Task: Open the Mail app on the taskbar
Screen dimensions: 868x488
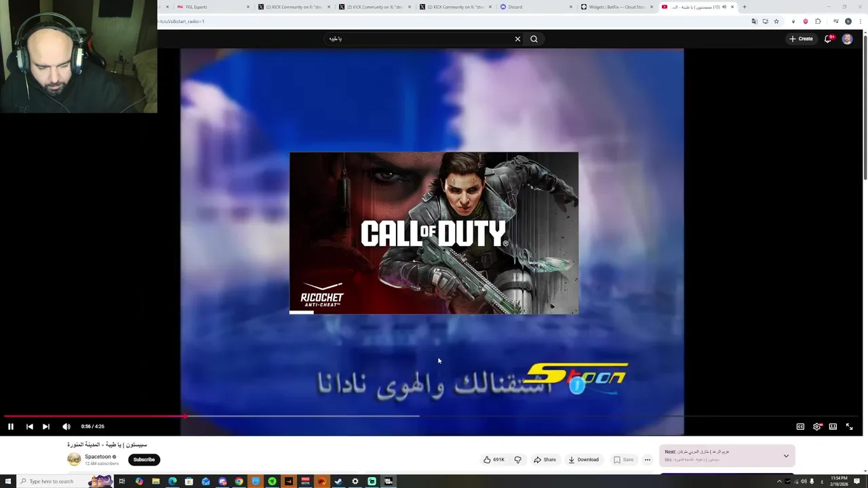Action: coord(205,481)
